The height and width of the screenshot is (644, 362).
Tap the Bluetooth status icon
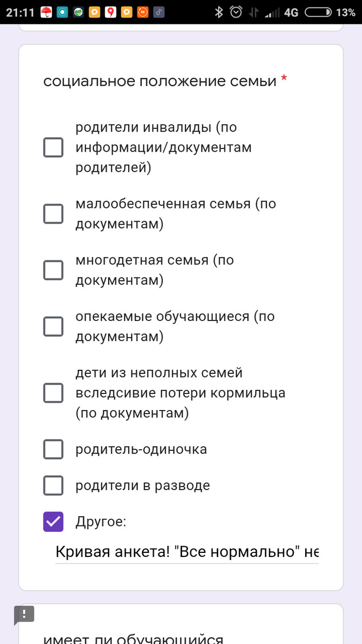click(x=219, y=12)
